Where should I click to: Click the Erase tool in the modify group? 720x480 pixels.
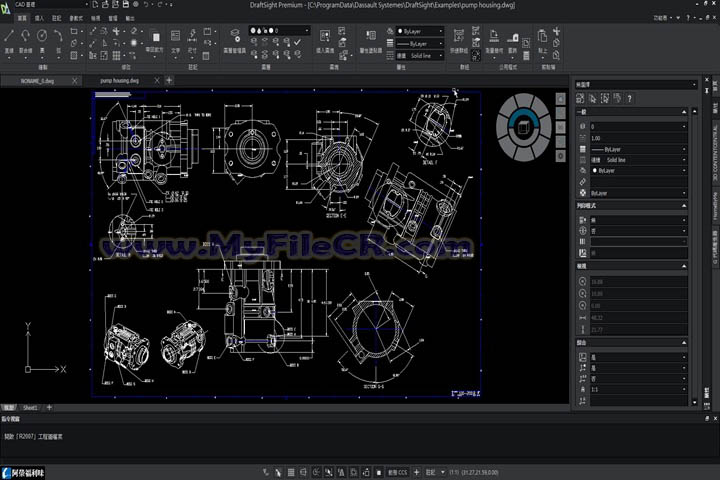134,31
